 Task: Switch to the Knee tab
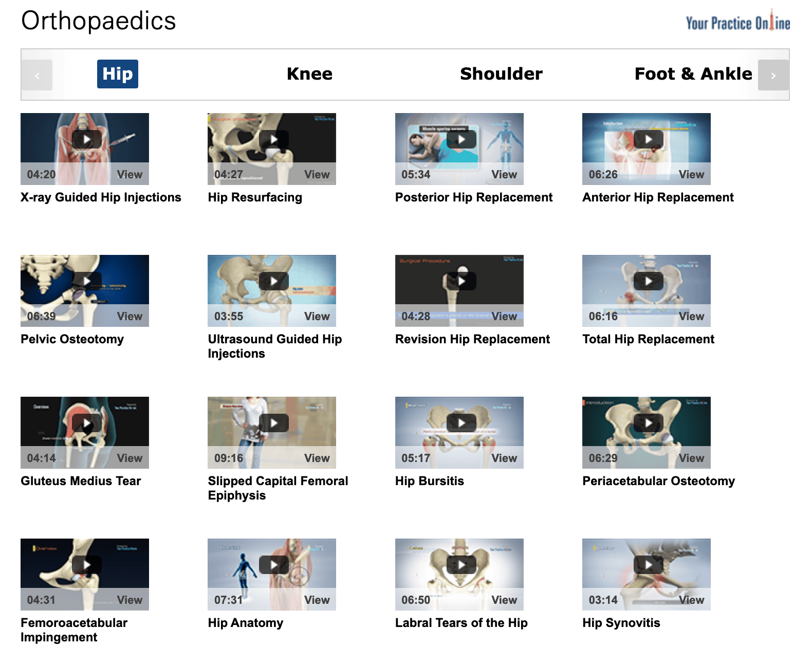309,74
